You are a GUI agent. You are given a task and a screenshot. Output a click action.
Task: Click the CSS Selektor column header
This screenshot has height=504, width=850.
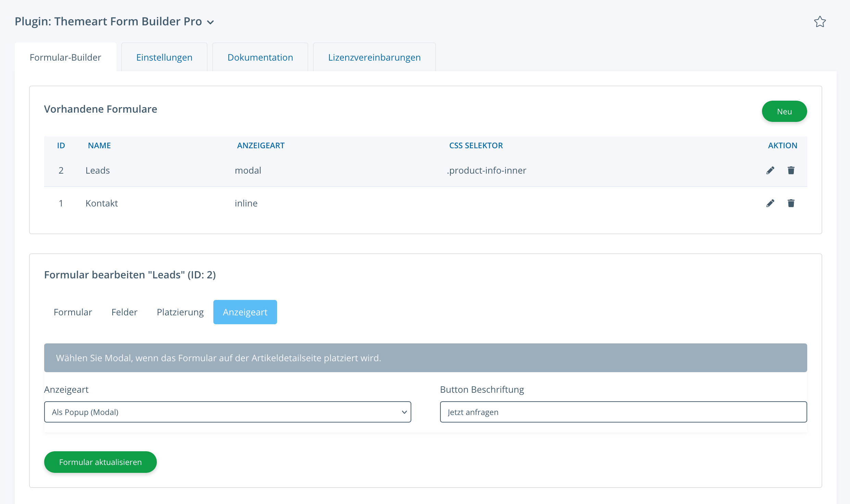(476, 146)
